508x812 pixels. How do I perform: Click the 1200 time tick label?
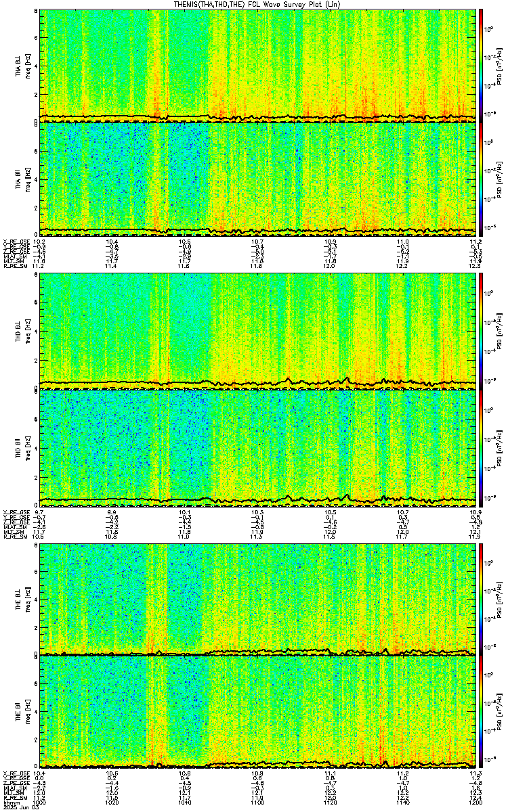point(475,803)
